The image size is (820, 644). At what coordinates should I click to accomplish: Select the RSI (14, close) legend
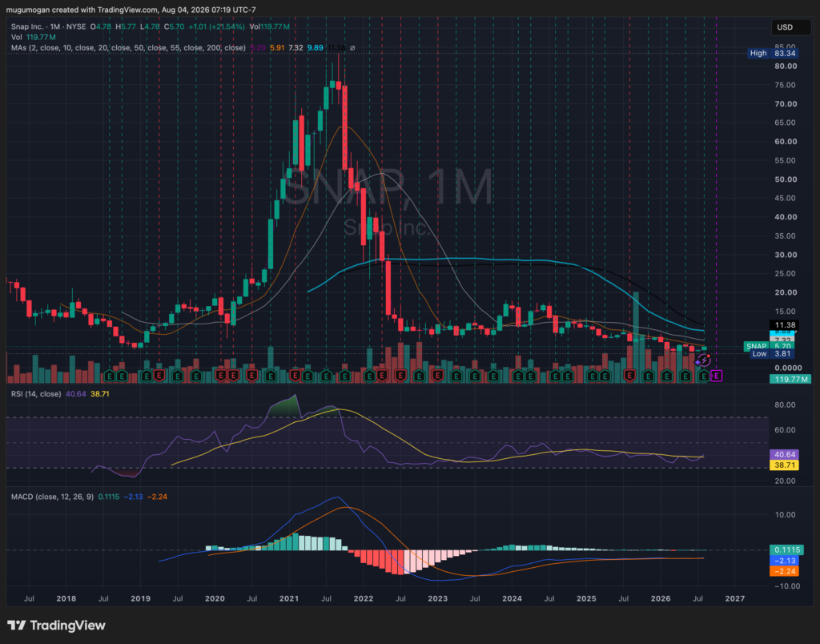(35, 394)
